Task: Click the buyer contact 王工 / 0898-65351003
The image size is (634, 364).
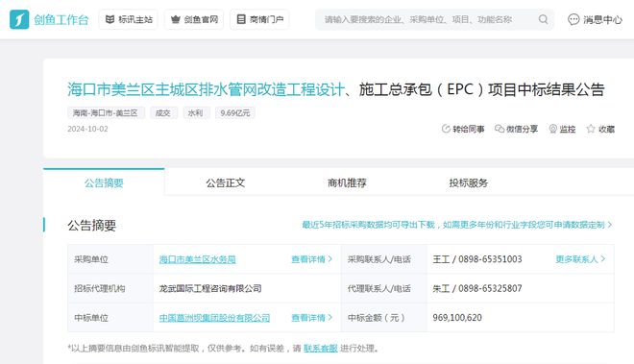Action: tap(477, 259)
